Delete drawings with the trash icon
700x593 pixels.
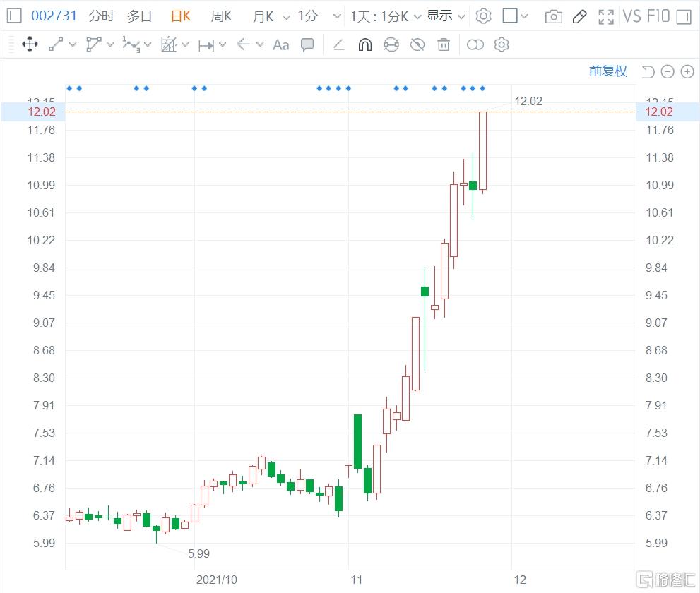point(444,44)
